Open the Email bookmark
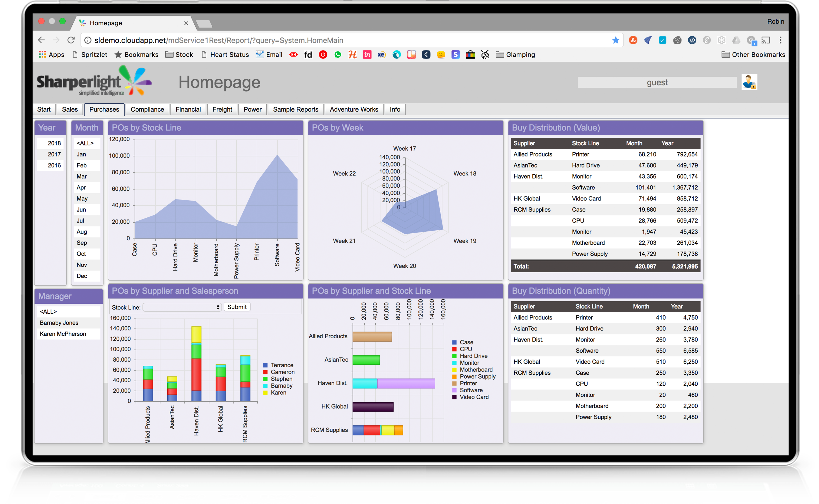Viewport: 819px width, 504px height. point(269,55)
